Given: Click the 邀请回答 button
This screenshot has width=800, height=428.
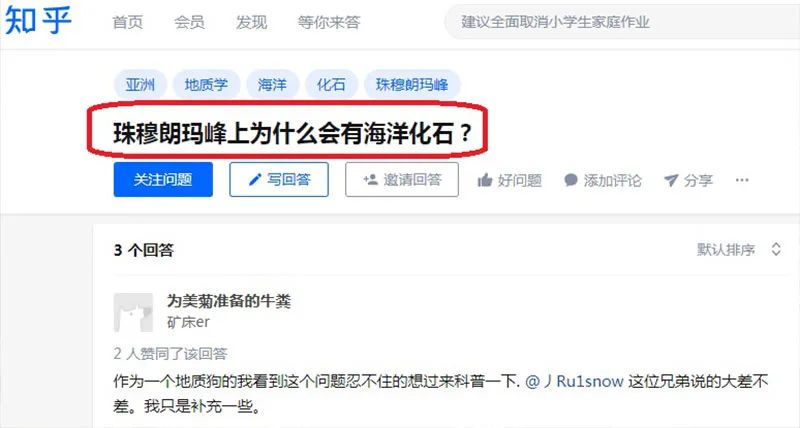Looking at the screenshot, I should pos(402,180).
